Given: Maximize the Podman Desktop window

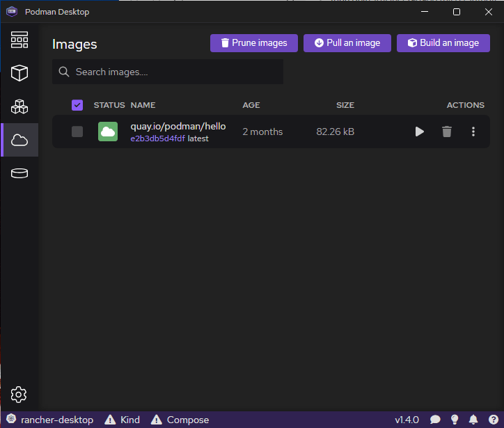Looking at the screenshot, I should [x=457, y=12].
